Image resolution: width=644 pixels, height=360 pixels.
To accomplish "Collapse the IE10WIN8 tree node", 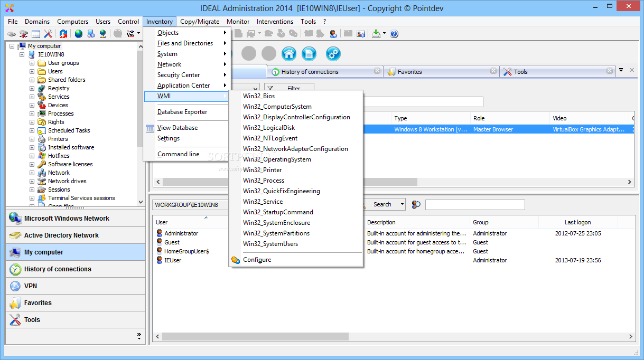I will pos(22,54).
